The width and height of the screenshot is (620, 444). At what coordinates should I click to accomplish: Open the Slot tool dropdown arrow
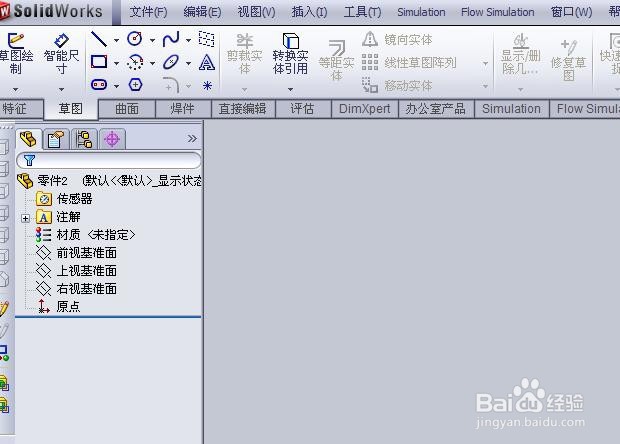click(x=116, y=86)
